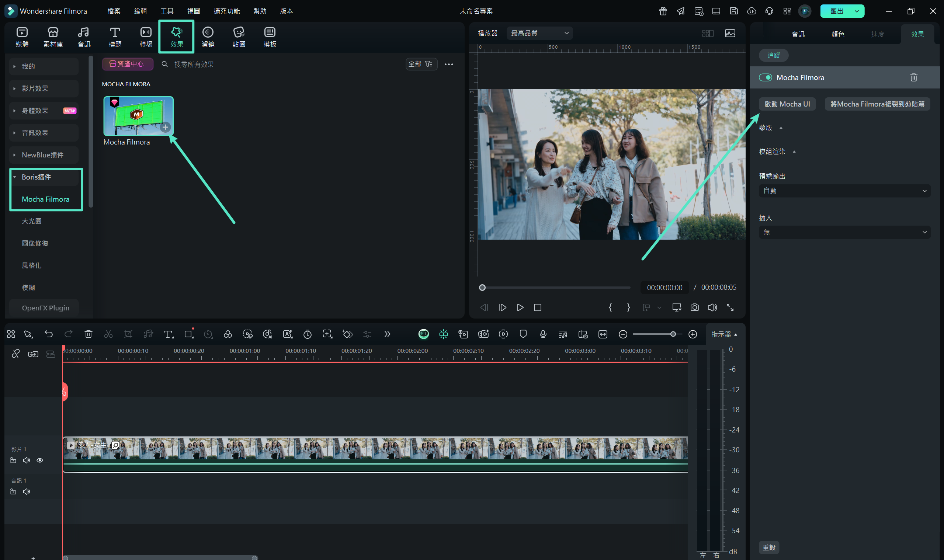This screenshot has height=560, width=944.
Task: Click the player stop button
Action: [538, 307]
